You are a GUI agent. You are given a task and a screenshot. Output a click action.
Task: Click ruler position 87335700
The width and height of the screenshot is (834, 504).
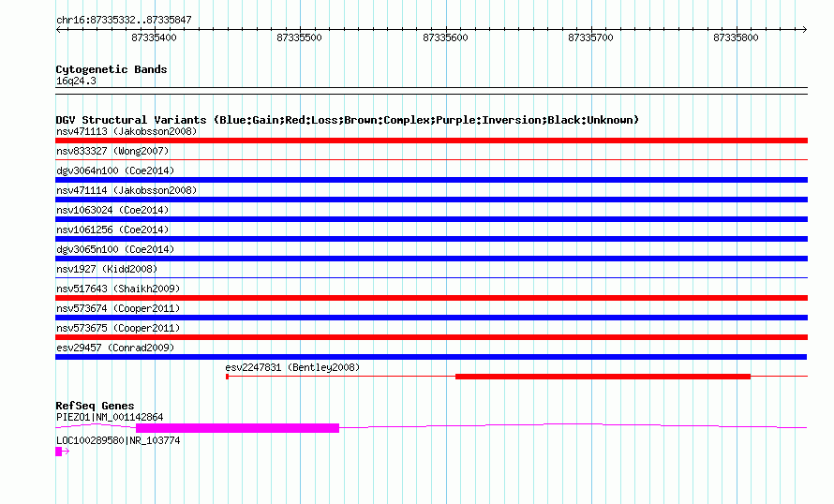pyautogui.click(x=591, y=37)
